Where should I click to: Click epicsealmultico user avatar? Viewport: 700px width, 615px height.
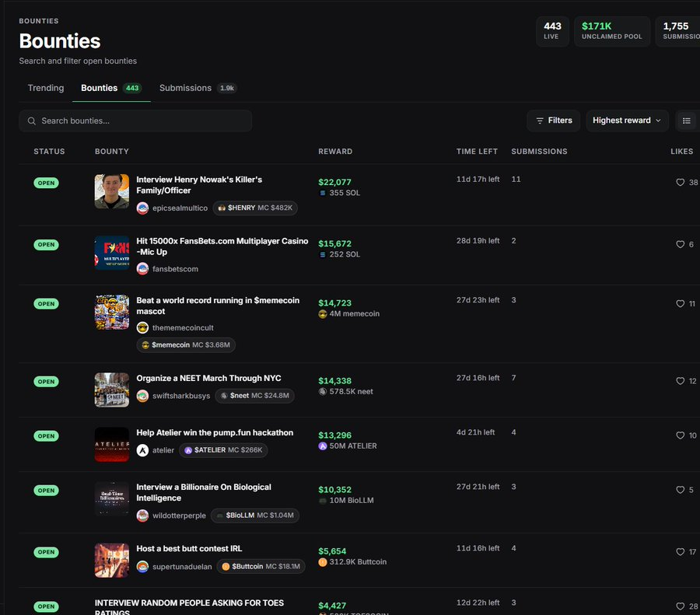coord(142,208)
